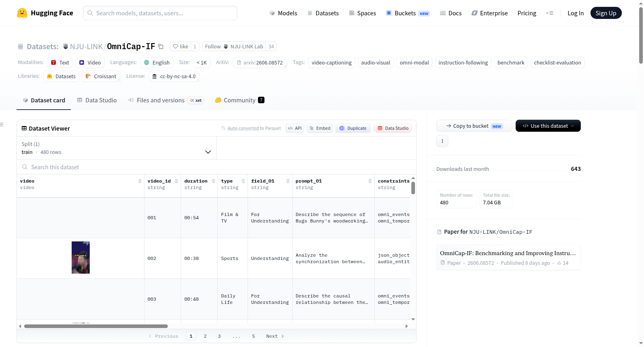Copy dataset name with copy icon

[161, 46]
